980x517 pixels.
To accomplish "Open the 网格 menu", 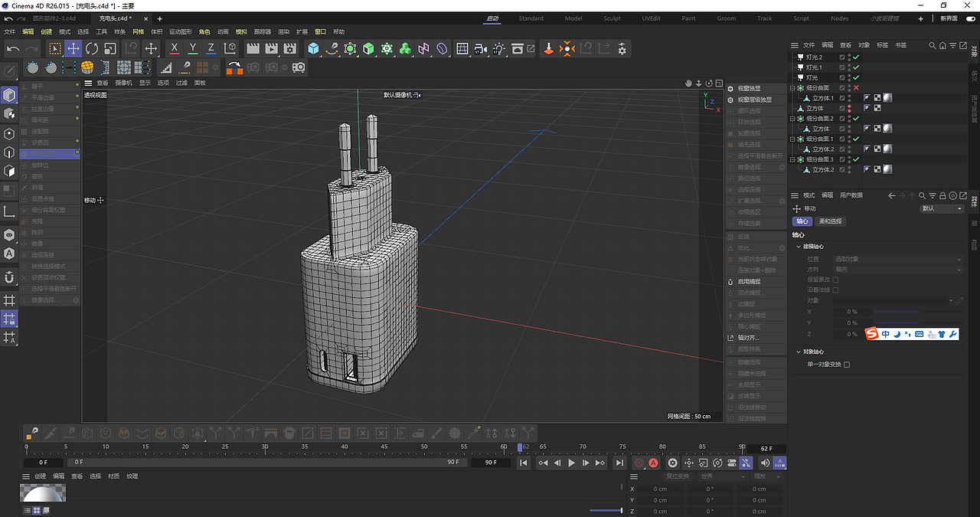I will [138, 31].
